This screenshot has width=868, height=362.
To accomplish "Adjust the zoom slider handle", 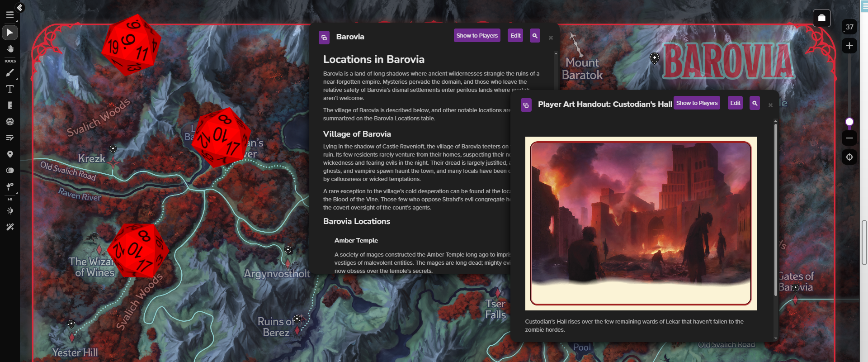I will click(x=849, y=122).
